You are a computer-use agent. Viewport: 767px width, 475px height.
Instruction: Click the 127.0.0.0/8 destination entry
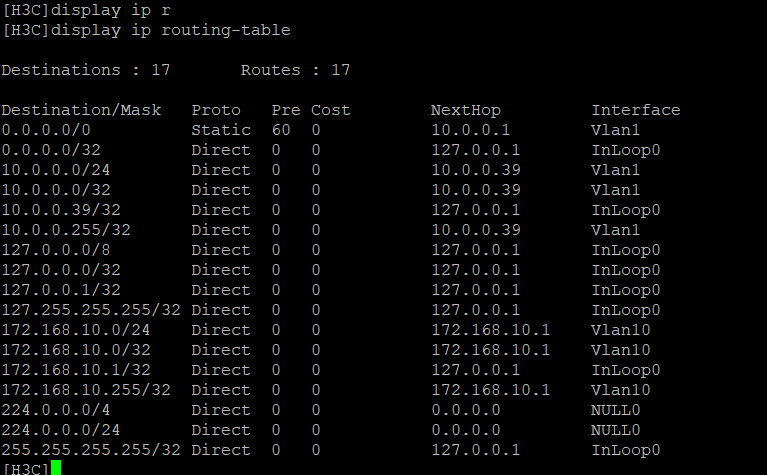tap(56, 250)
